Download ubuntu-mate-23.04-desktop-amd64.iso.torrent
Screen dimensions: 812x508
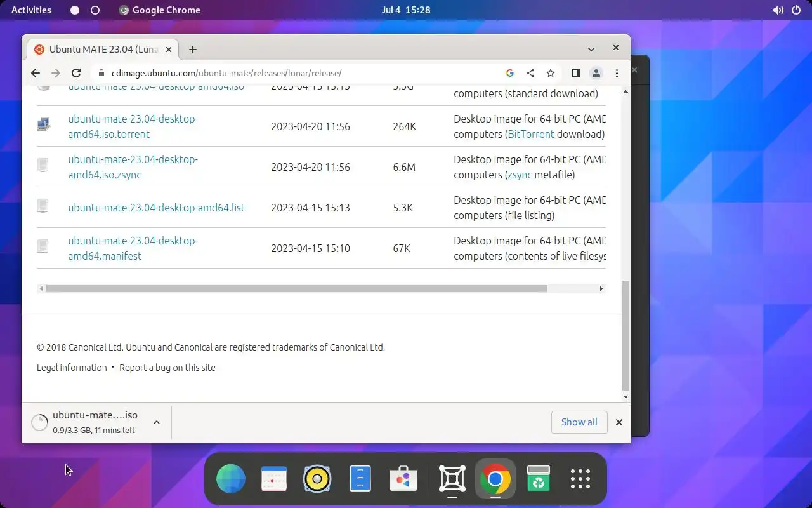click(133, 126)
